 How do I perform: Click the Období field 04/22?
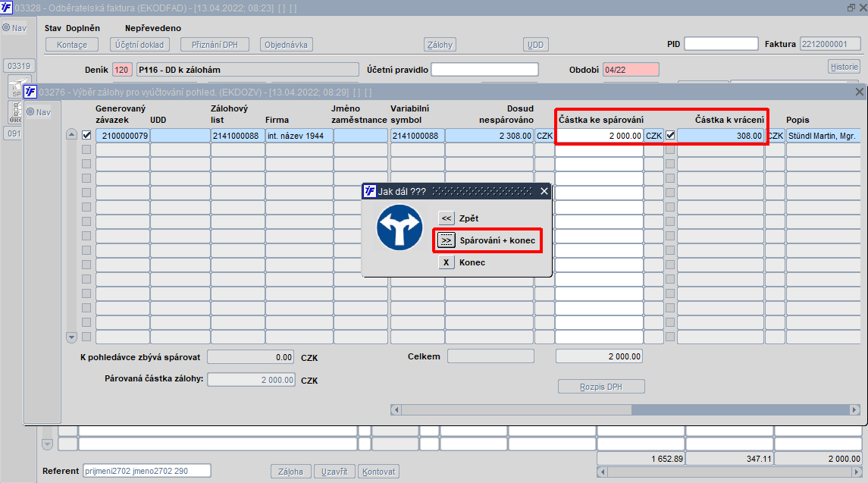click(631, 70)
